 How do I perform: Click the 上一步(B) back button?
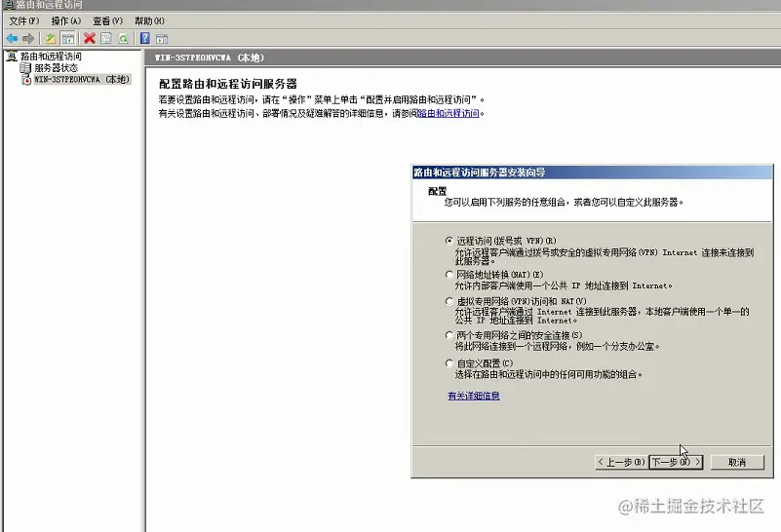tap(622, 462)
